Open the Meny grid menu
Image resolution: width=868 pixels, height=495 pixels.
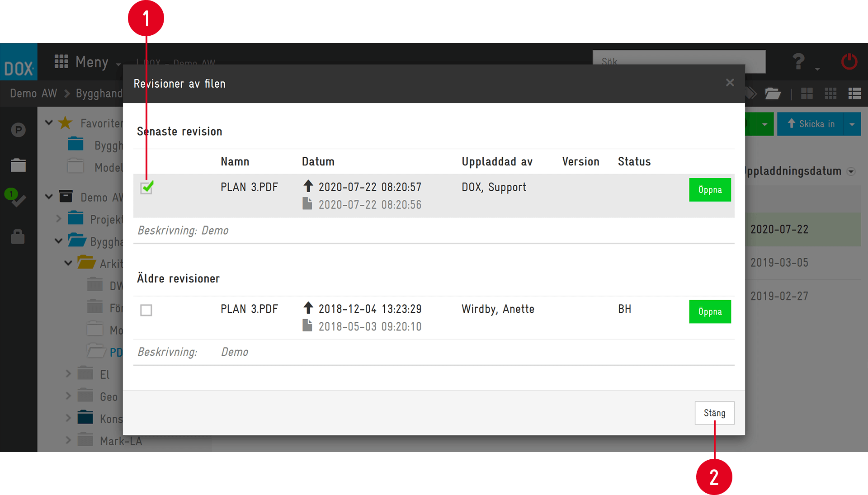[x=87, y=62]
